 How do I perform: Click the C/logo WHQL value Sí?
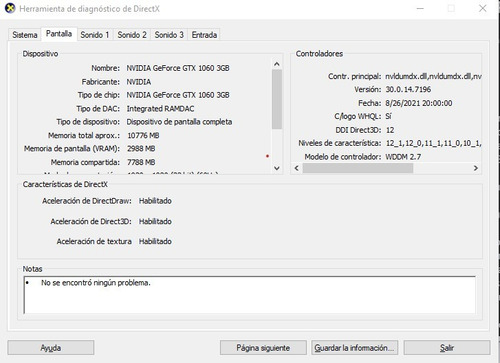pos(388,116)
